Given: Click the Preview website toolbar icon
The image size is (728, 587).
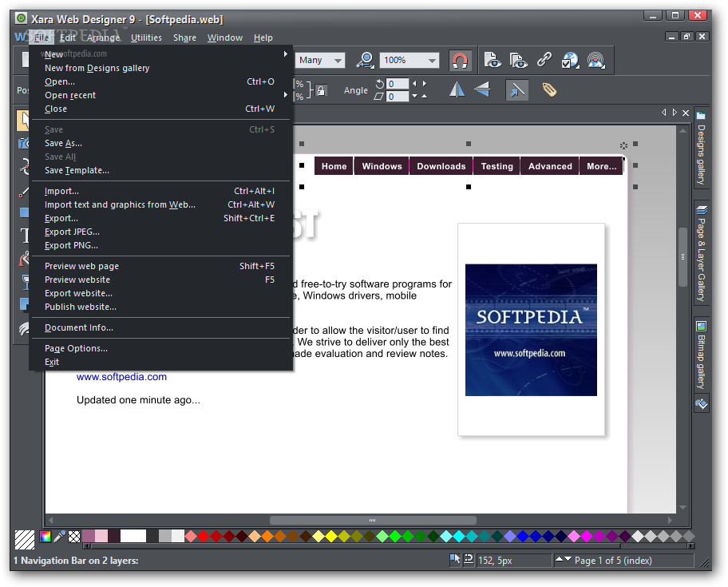Looking at the screenshot, I should [518, 61].
